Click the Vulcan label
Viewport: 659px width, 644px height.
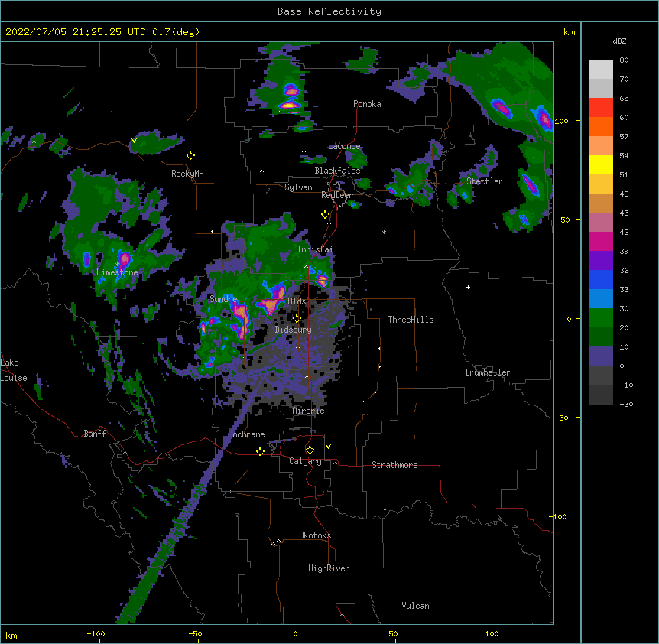pos(415,606)
